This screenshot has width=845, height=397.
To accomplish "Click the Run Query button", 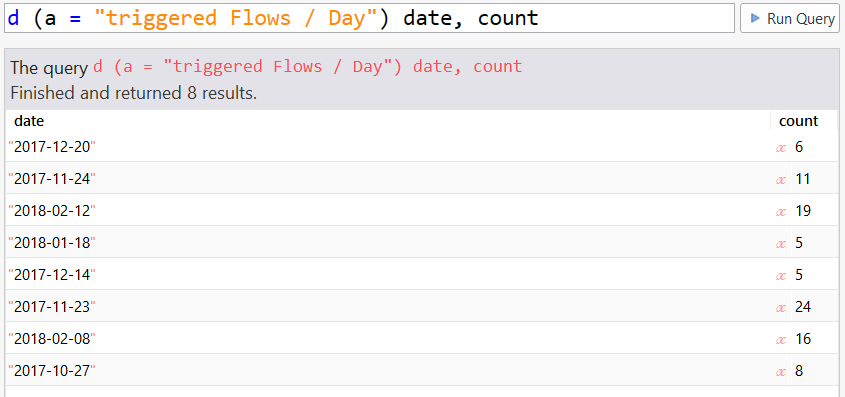I will tap(789, 18).
